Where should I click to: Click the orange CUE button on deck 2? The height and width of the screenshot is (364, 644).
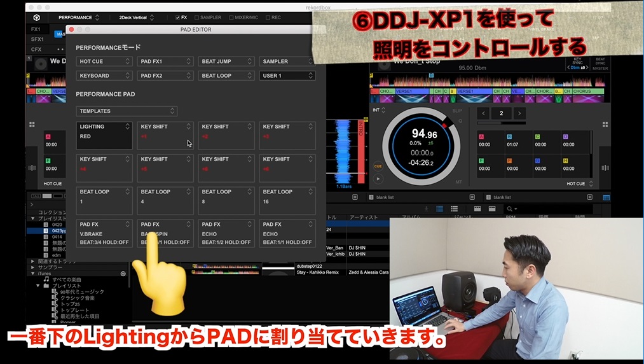[378, 166]
